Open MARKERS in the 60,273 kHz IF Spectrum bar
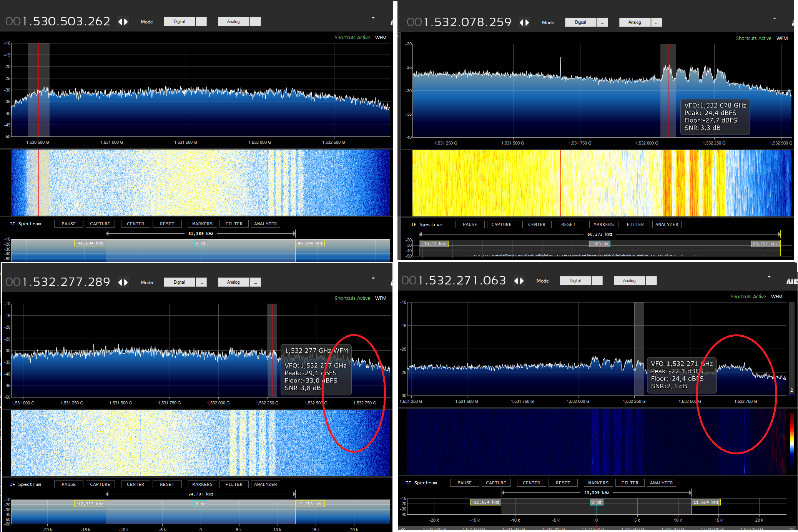798x532 pixels. pos(603,224)
